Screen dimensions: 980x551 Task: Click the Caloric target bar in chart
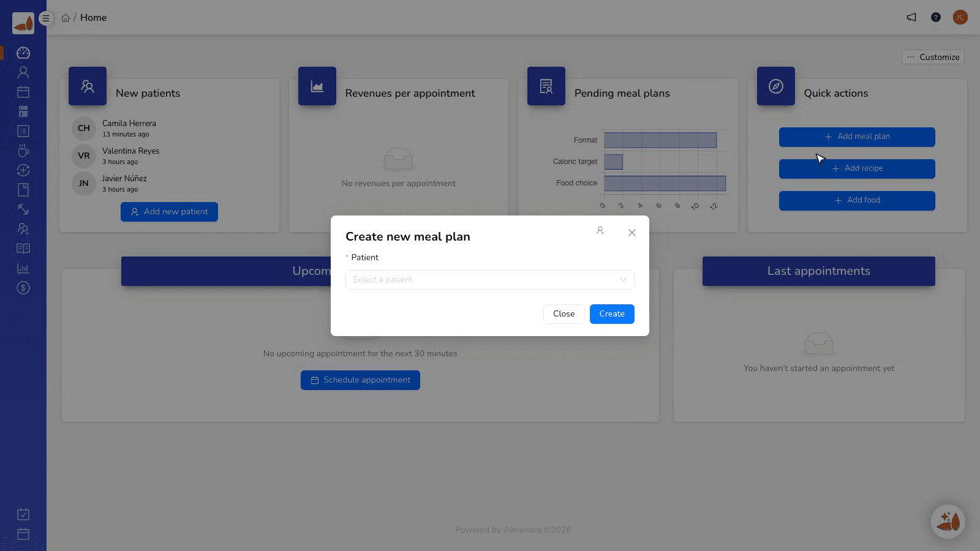[614, 162]
